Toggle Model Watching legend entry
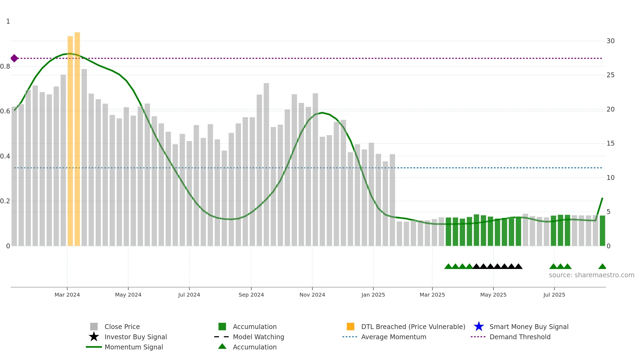Viewport: 644px width, 362px height. 258,337
